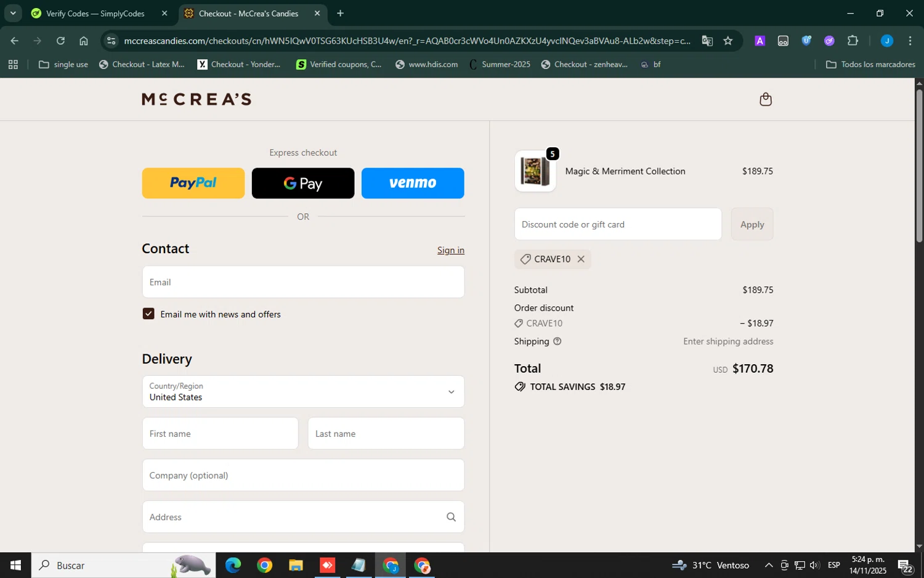924x578 pixels.
Task: Close the Checkout McCrea's Candies tab
Action: (x=317, y=14)
